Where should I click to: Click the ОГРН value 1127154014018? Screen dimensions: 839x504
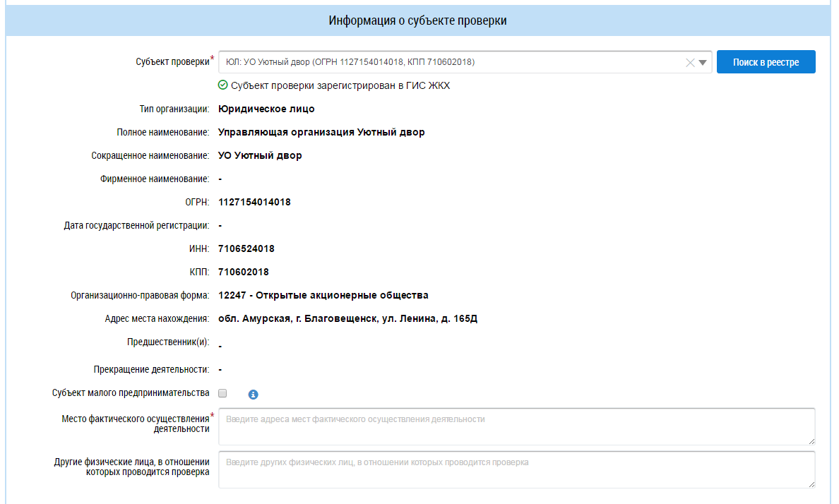pos(254,203)
